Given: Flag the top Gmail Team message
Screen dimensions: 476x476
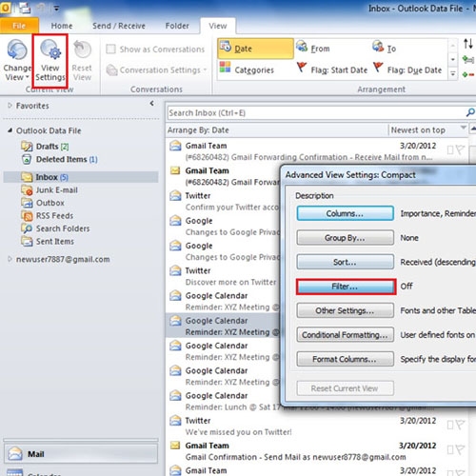Looking at the screenshot, I should tap(460, 149).
